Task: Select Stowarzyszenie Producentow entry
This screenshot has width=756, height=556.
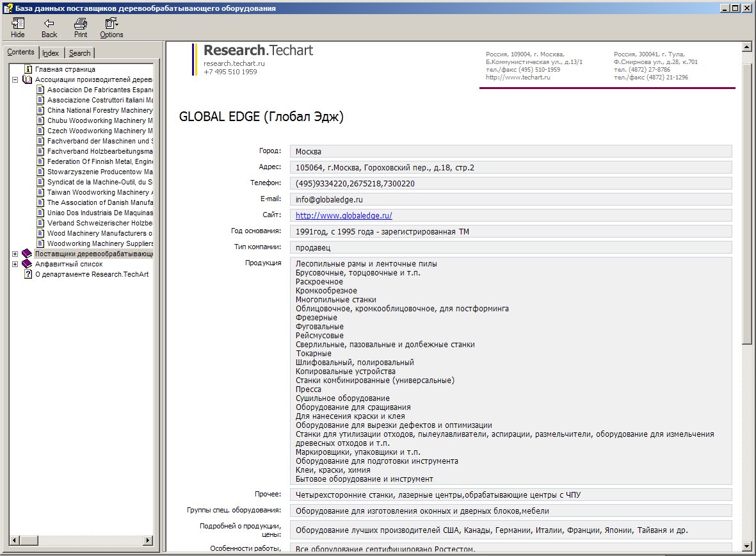Action: click(x=100, y=172)
